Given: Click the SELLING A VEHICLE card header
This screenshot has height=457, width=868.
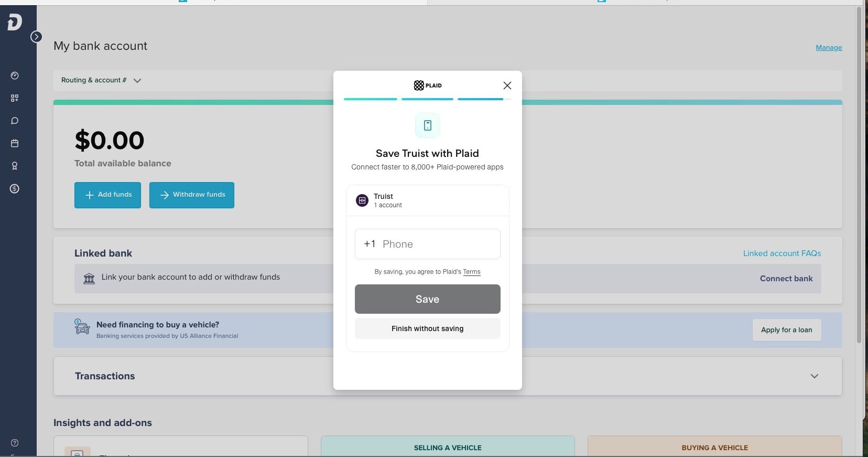Looking at the screenshot, I should coord(448,448).
